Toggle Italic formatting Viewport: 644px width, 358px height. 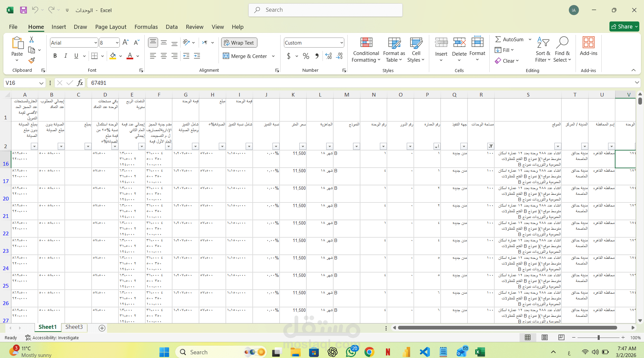pos(66,56)
